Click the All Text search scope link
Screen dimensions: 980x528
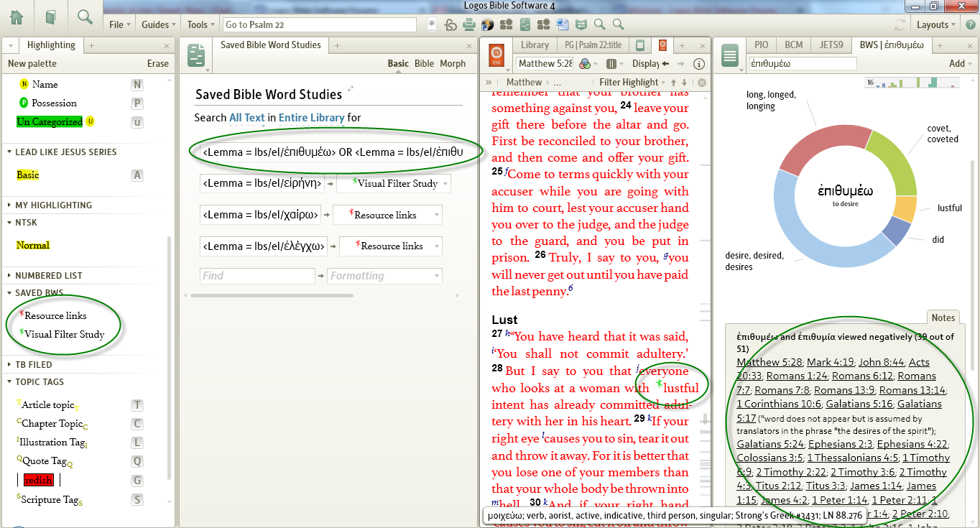(247, 118)
